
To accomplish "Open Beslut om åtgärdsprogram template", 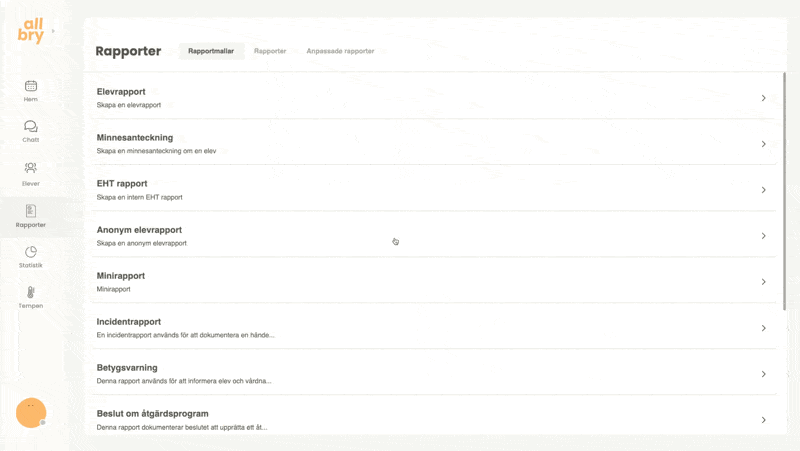I will pyautogui.click(x=152, y=413).
